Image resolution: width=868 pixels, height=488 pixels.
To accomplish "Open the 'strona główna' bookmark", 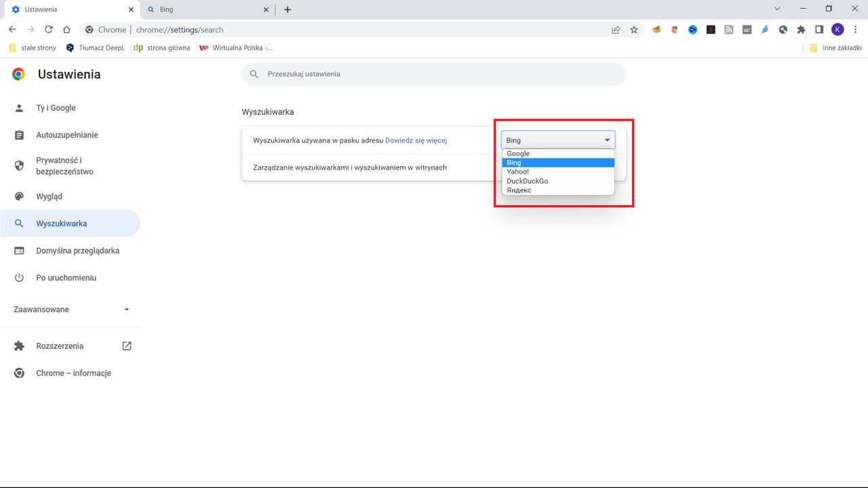I will click(162, 48).
